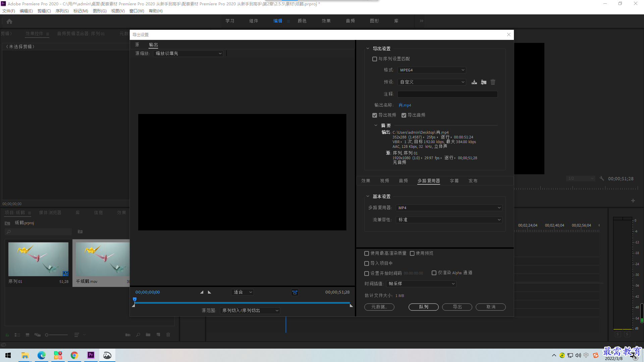The height and width of the screenshot is (362, 644).
Task: Open the 预设 自定义 dropdown
Action: 432,82
